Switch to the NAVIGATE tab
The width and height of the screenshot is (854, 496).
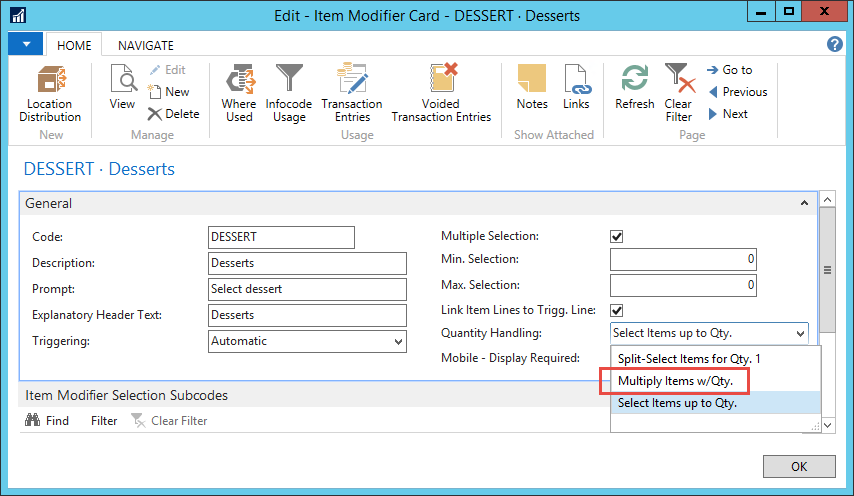coord(146,46)
